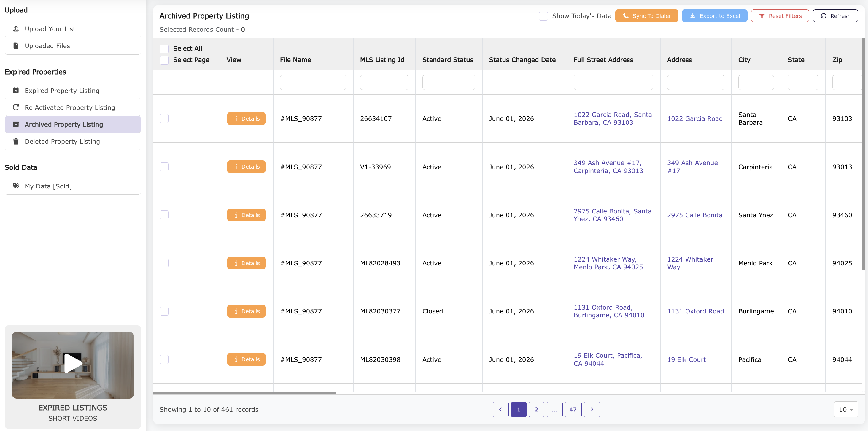Switch to Archived Property Listing section
This screenshot has height=431, width=868.
[x=64, y=124]
